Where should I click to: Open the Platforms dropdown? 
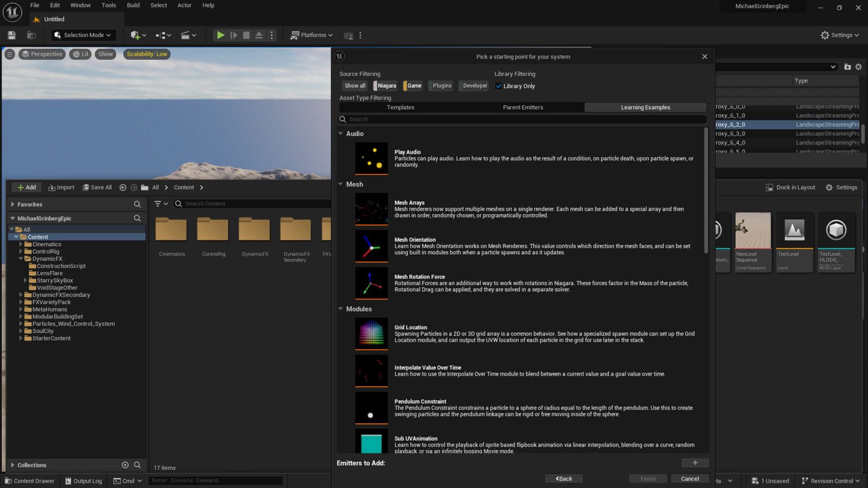tap(311, 35)
